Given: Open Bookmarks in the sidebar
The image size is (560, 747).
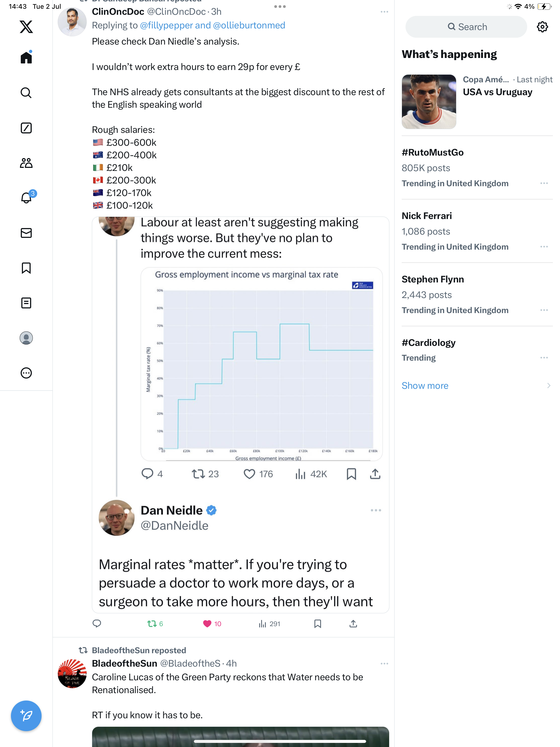Looking at the screenshot, I should point(26,268).
